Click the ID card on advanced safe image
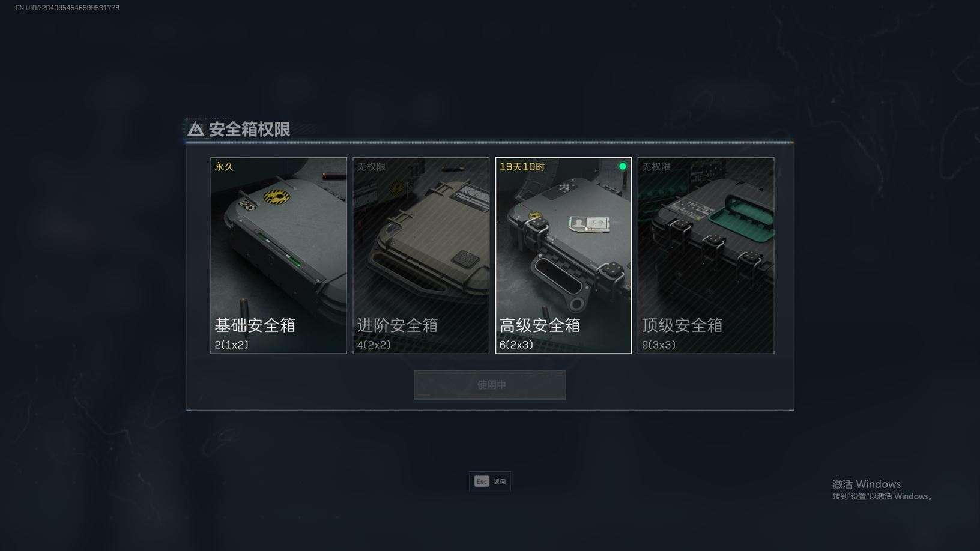 tap(590, 224)
